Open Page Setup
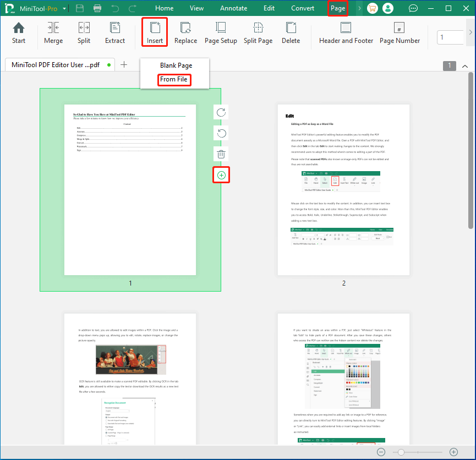 point(221,33)
